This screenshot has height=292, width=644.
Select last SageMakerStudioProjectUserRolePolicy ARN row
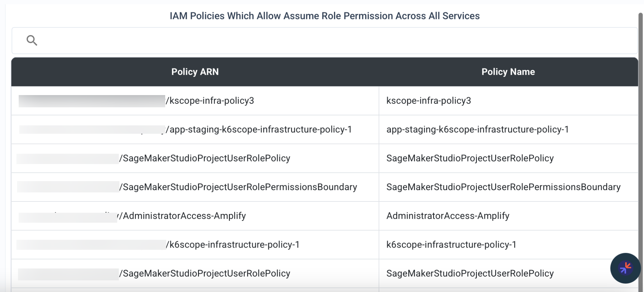[x=195, y=273]
